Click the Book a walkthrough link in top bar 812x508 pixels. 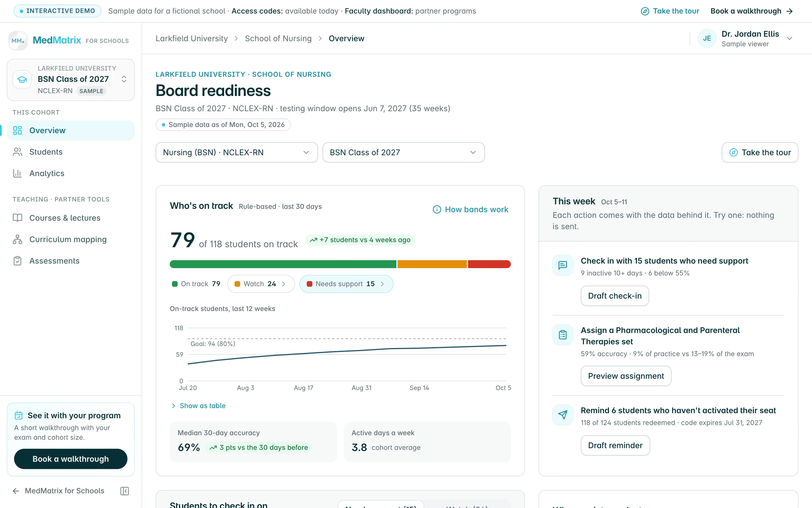pos(752,11)
